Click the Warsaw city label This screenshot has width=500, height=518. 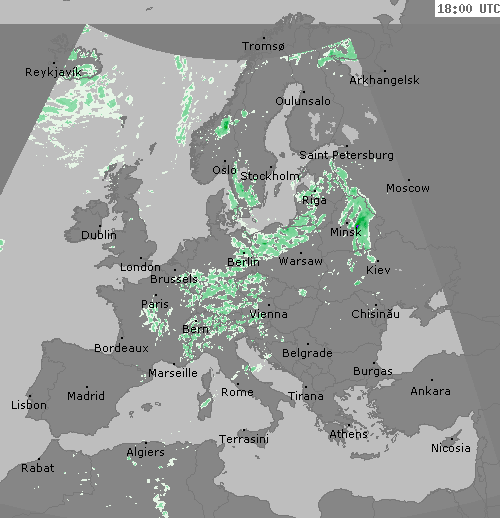point(300,261)
